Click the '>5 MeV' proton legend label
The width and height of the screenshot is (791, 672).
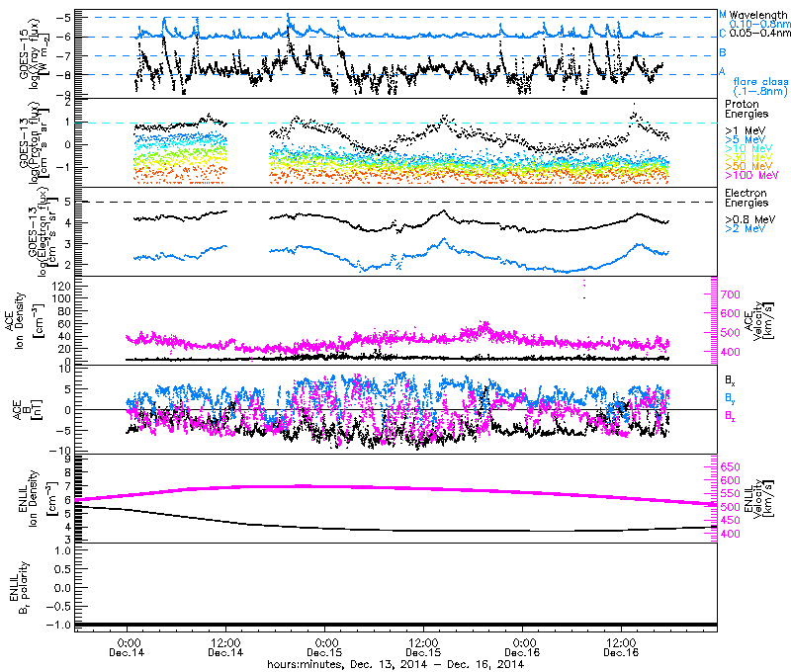tap(745, 139)
